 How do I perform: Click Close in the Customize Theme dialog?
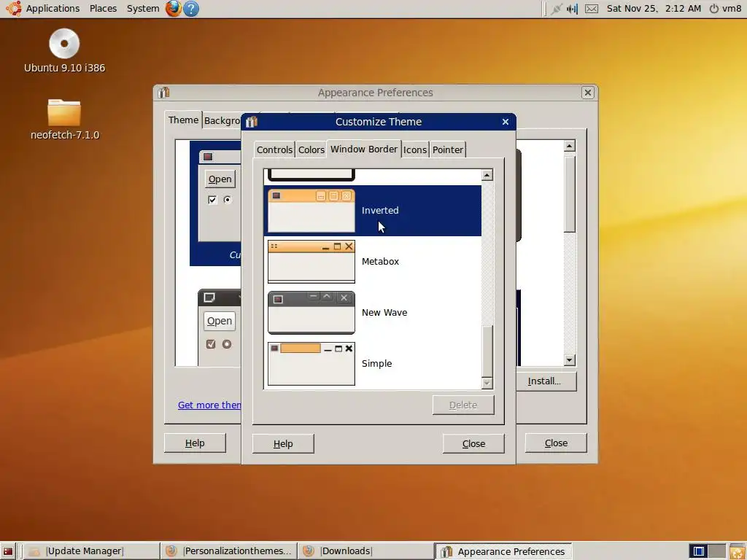[x=473, y=444]
